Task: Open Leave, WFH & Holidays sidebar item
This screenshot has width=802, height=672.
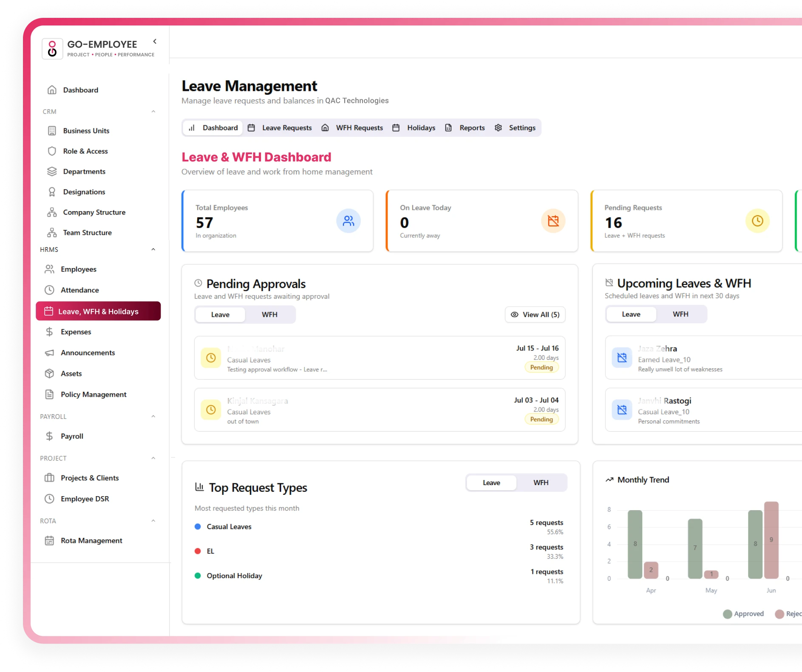Action: [x=98, y=311]
